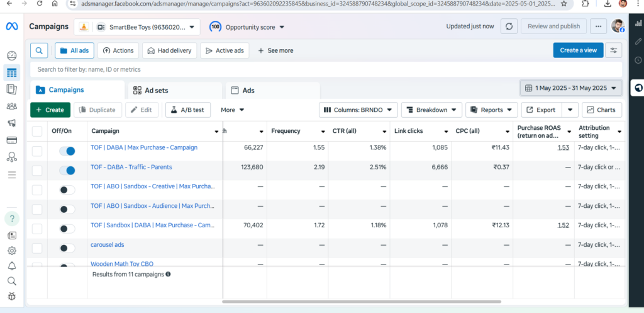The width and height of the screenshot is (644, 313).
Task: Tick the select-all checkbox in table header
Action: [37, 131]
